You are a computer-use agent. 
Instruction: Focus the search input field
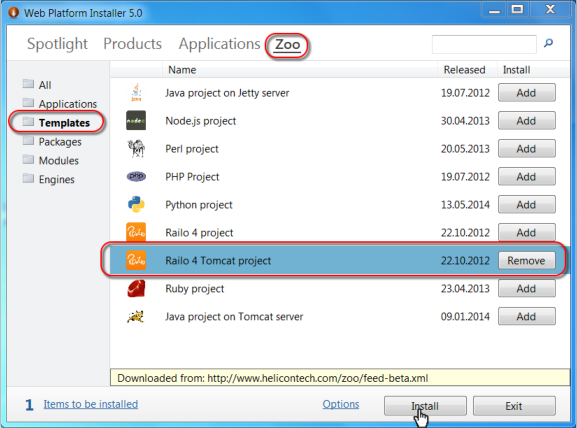tap(484, 44)
